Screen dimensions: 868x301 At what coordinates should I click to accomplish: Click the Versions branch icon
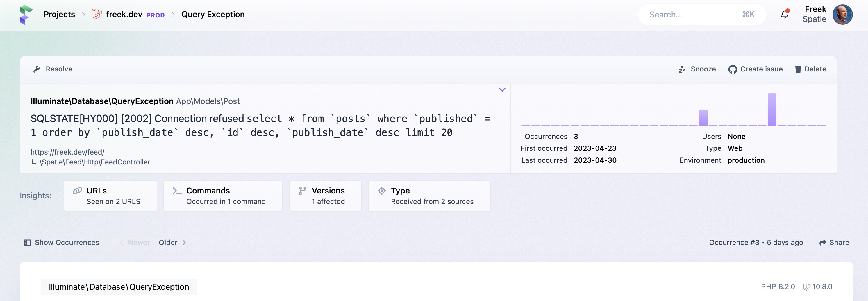pos(302,191)
